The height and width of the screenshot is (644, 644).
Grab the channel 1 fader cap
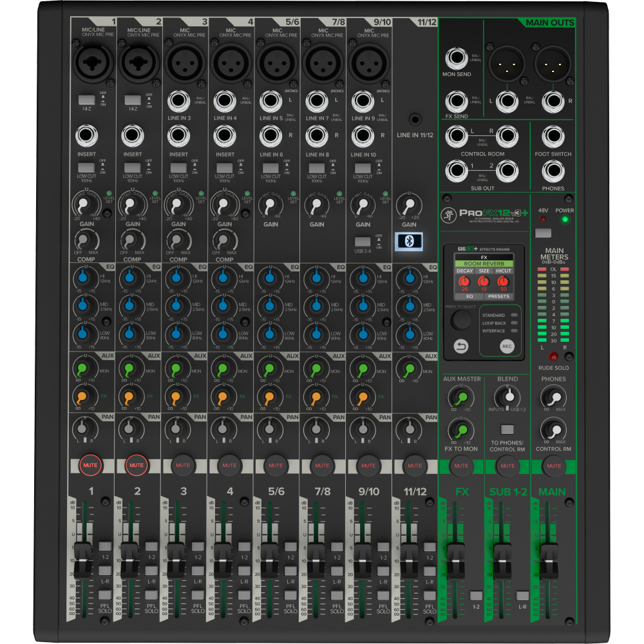[x=83, y=560]
